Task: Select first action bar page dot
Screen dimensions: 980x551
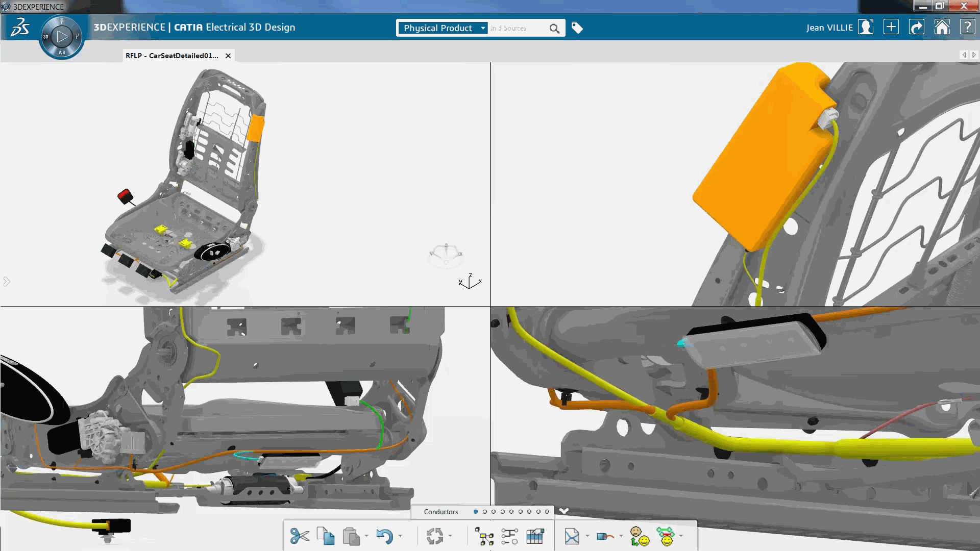Action: click(x=476, y=512)
